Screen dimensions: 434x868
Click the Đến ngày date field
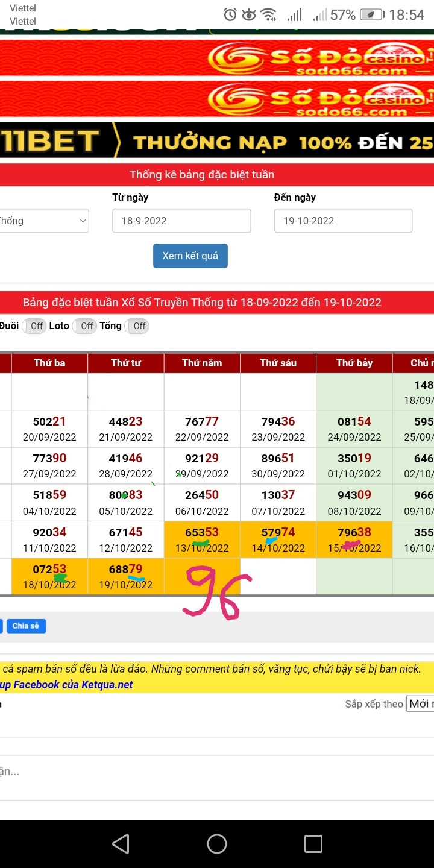click(x=343, y=221)
